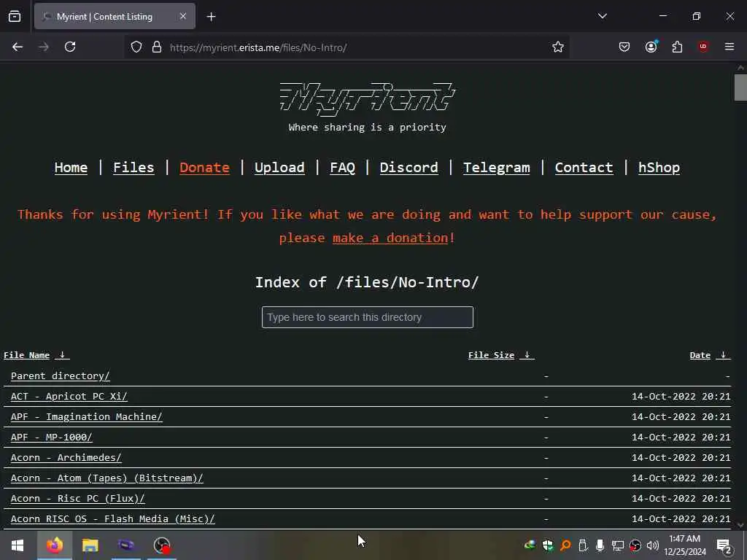The image size is (747, 560).
Task: Open the Donate navigation link
Action: (x=204, y=168)
